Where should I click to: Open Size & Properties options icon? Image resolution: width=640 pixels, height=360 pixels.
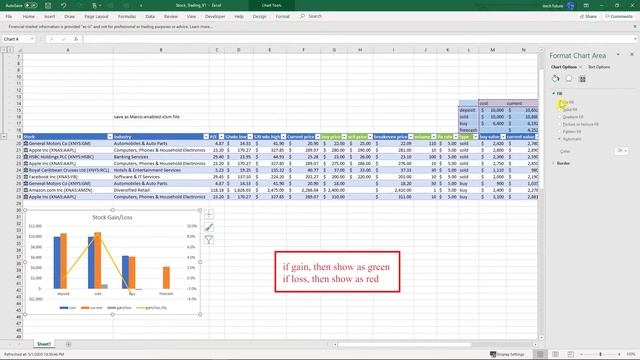582,79
